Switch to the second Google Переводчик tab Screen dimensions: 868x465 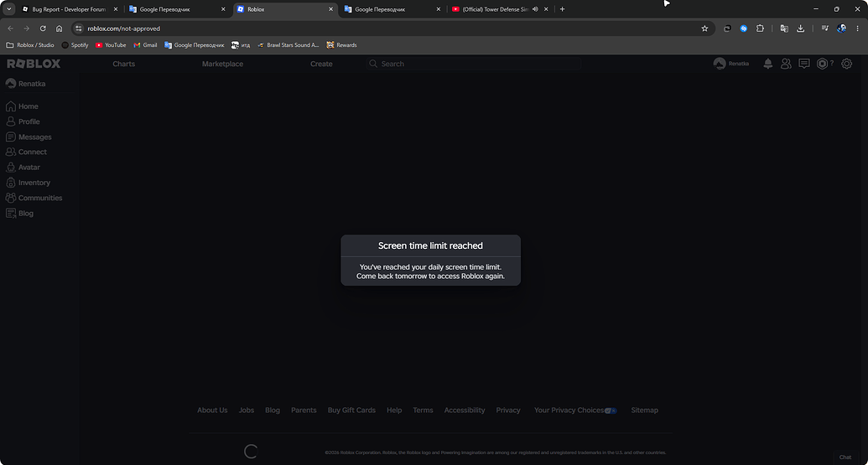pos(392,9)
